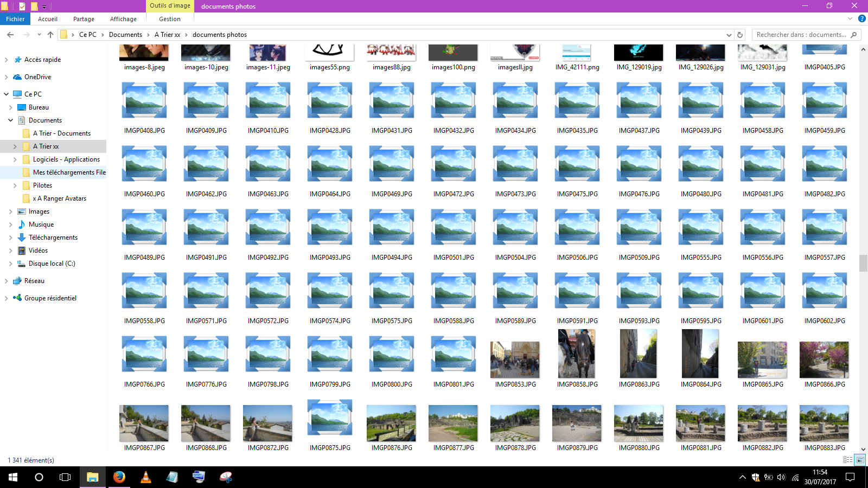Select the Musique note icon

click(x=22, y=224)
